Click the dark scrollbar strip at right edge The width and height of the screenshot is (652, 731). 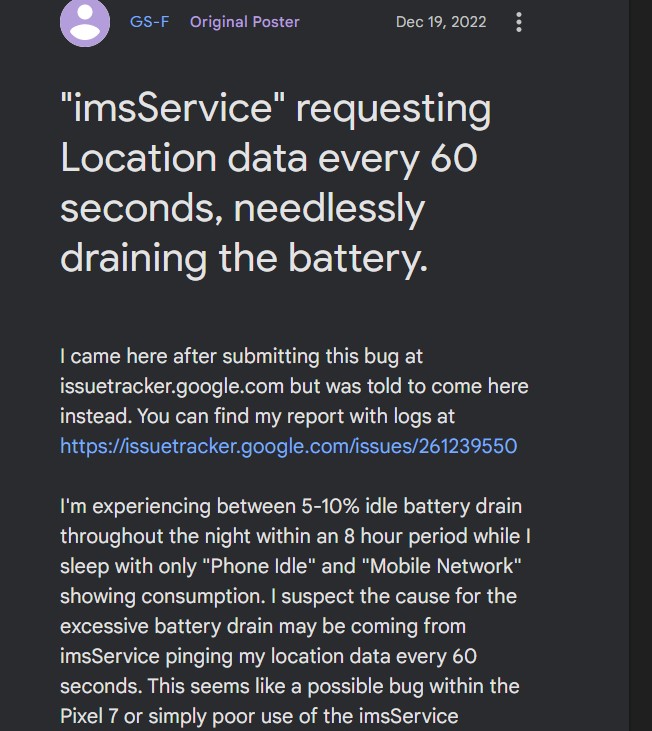(640, 366)
